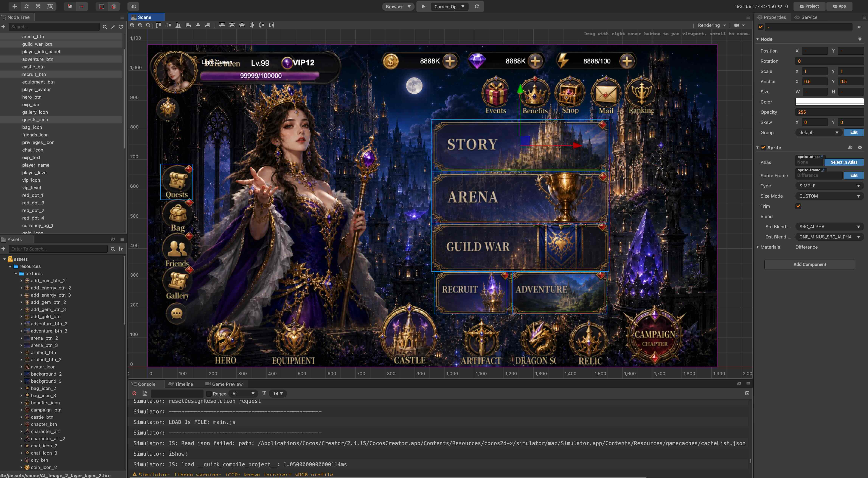Select the Move transform tool
Viewport: 868px width, 478px height.
click(15, 6)
